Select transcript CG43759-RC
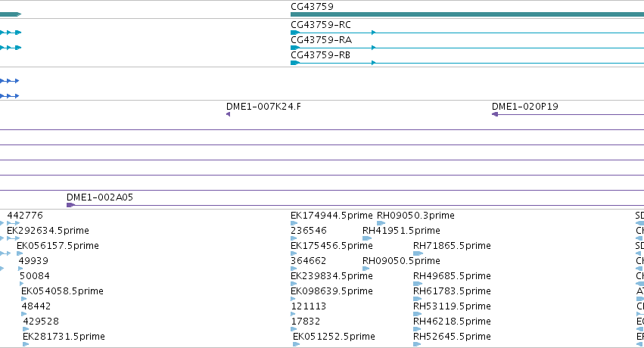644x348 pixels. pos(321,25)
